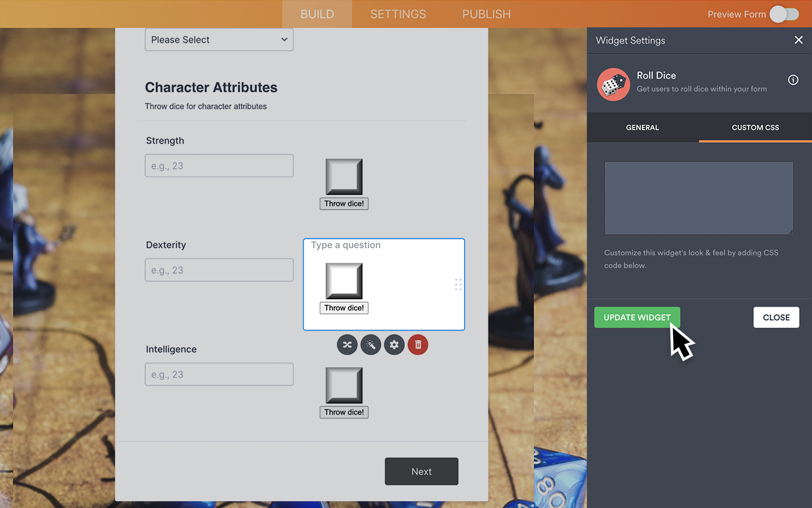Delete the selected widget with trash icon

point(418,345)
